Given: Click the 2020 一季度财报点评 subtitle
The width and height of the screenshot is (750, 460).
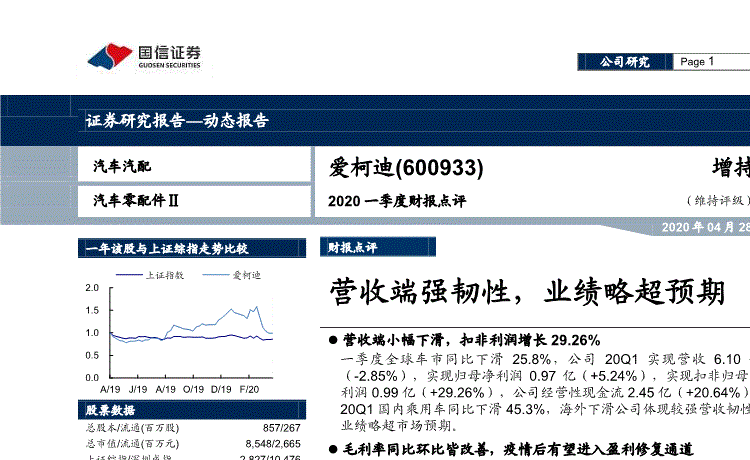Looking at the screenshot, I should [397, 201].
